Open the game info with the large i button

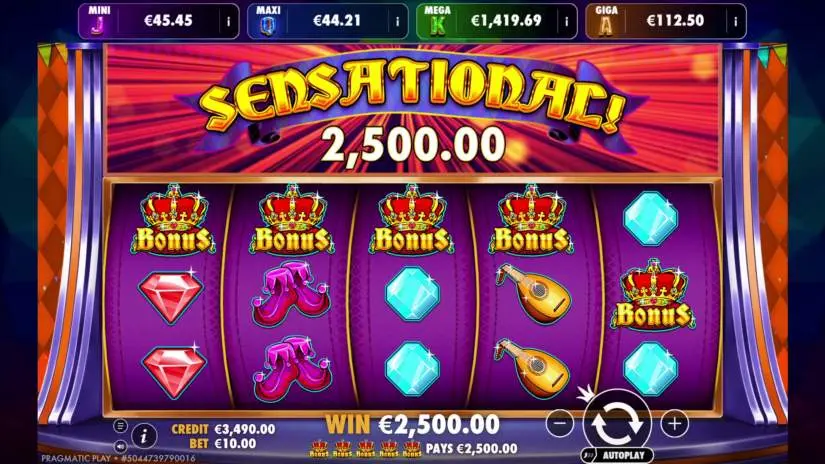[144, 436]
